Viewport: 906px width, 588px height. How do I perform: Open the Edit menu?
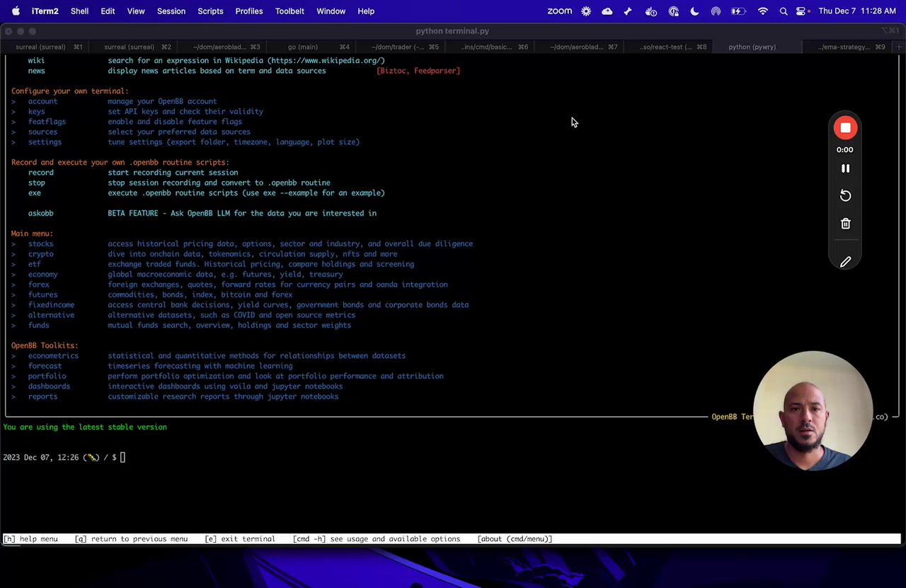(x=108, y=11)
